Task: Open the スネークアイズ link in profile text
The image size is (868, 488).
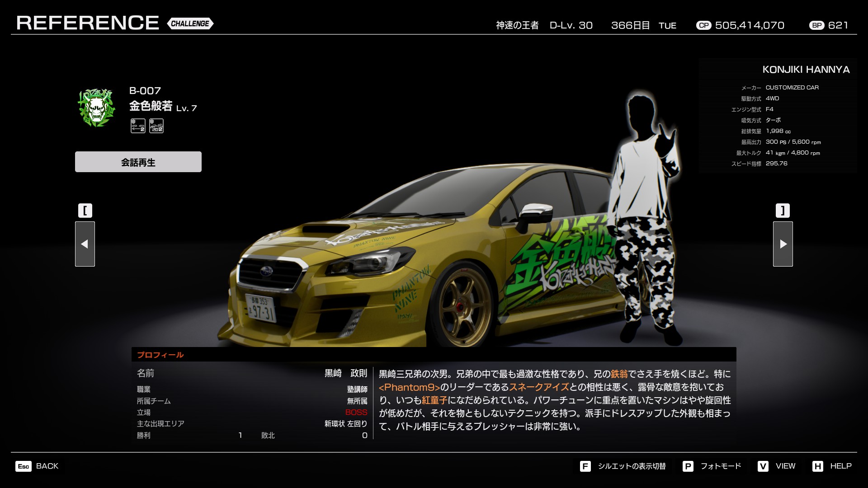Action: pos(539,387)
